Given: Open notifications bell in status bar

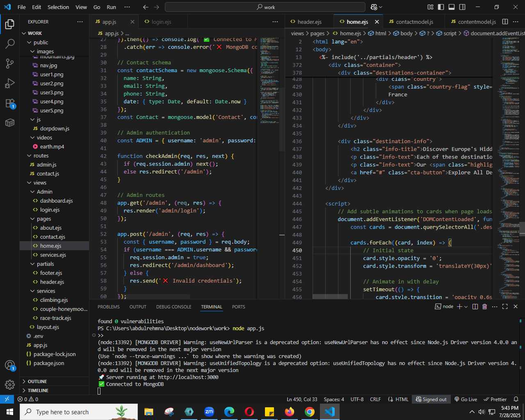Looking at the screenshot, I should click(516, 399).
